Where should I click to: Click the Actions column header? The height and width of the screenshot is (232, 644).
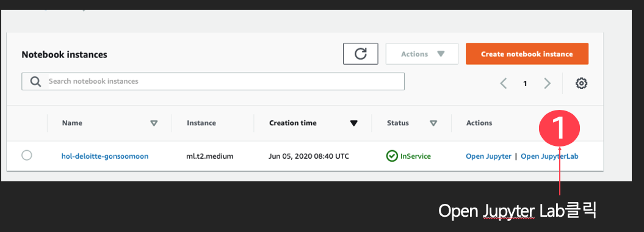(x=479, y=123)
